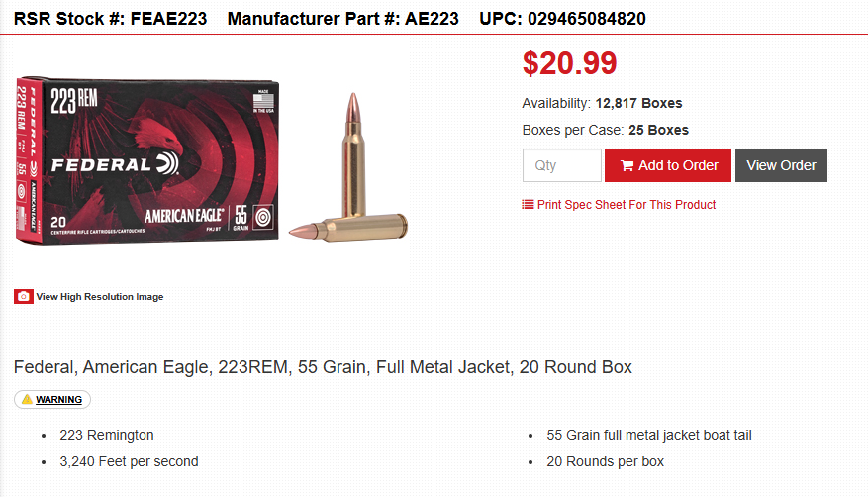
Task: Click the camera icon for high resolution image
Action: click(x=24, y=297)
